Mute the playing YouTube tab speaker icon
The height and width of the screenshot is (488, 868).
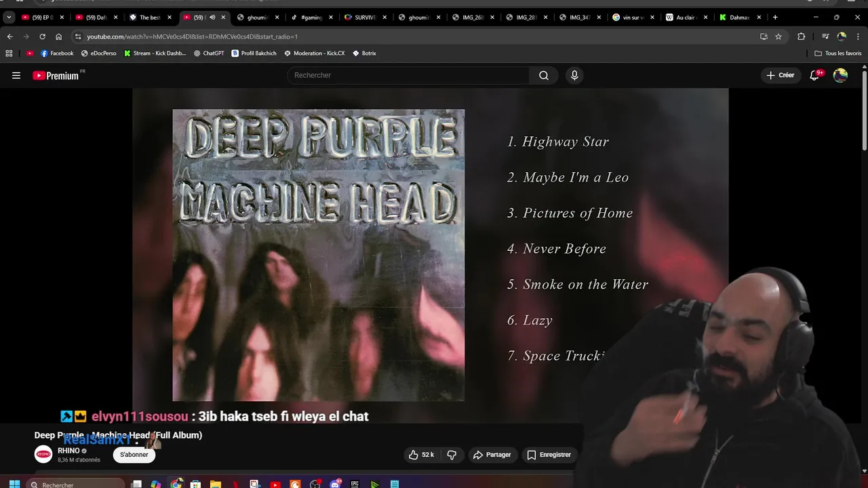tap(212, 18)
